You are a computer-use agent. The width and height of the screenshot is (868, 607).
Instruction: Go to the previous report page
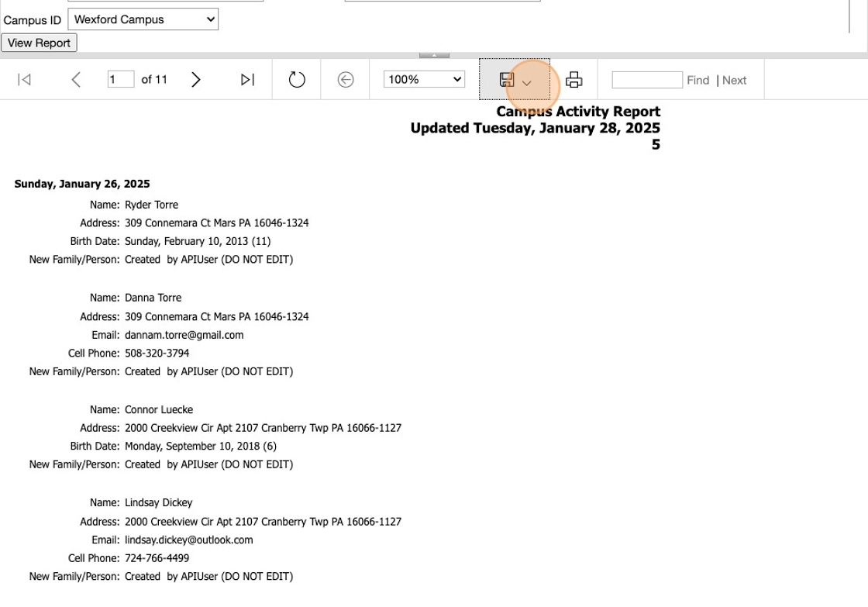[x=77, y=80]
